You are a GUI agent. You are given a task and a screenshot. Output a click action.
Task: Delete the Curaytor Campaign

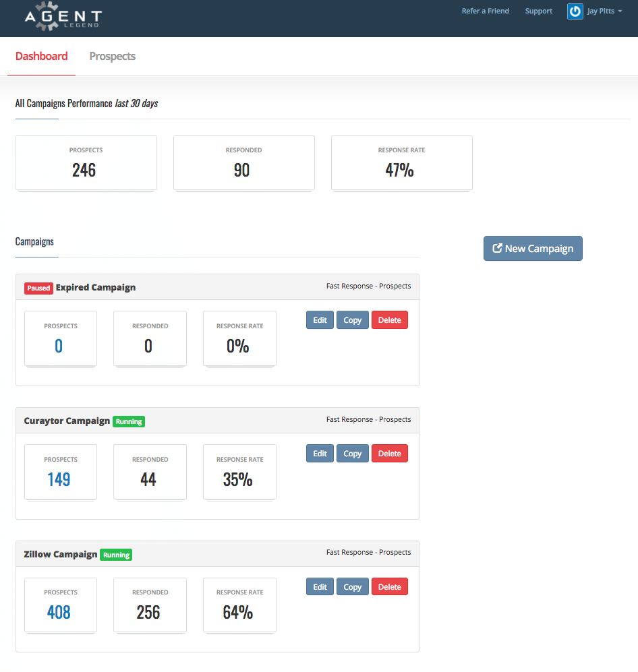[389, 454]
